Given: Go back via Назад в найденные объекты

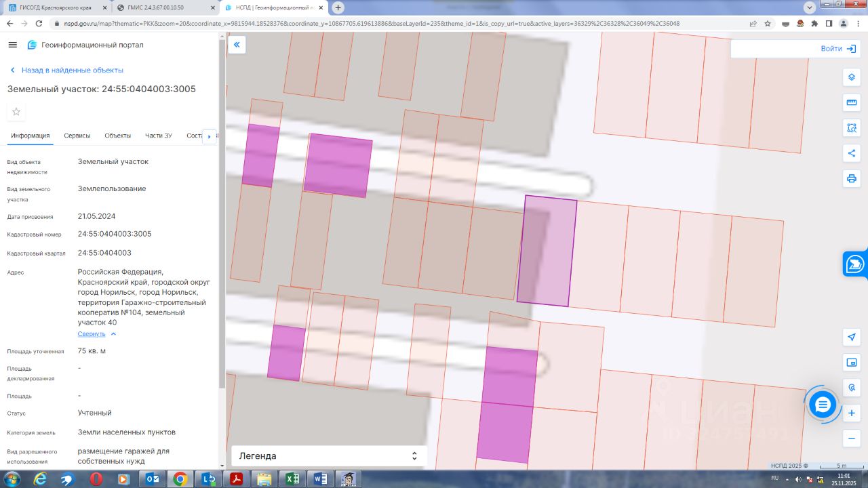Looking at the screenshot, I should point(66,70).
